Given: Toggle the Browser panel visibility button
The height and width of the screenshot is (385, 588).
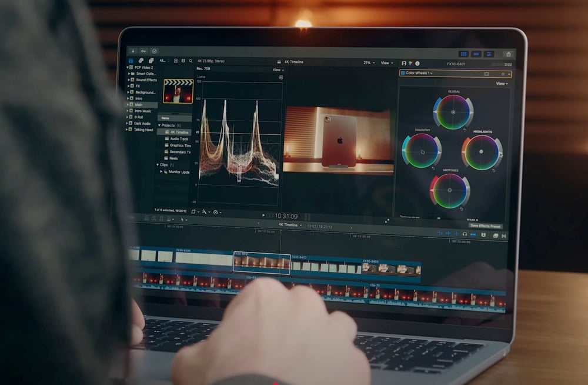Looking at the screenshot, I should [x=463, y=54].
